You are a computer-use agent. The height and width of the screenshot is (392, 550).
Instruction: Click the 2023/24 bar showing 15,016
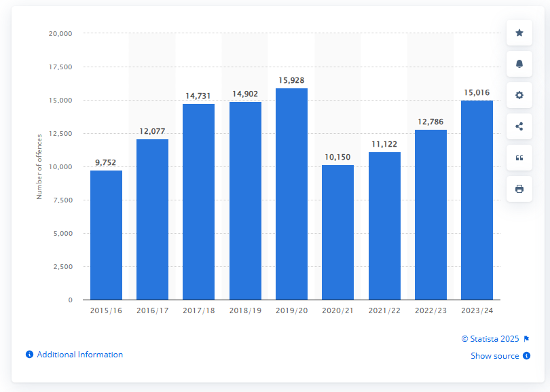[477, 200]
